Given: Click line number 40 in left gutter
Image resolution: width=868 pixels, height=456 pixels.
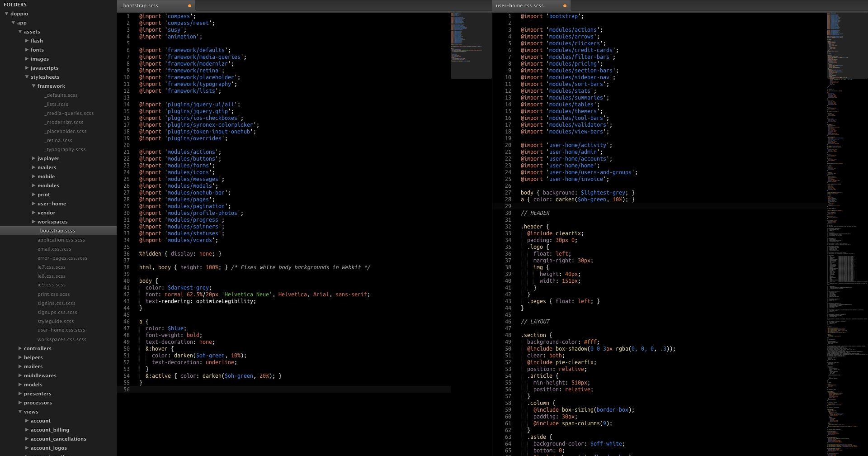Looking at the screenshot, I should (x=127, y=281).
